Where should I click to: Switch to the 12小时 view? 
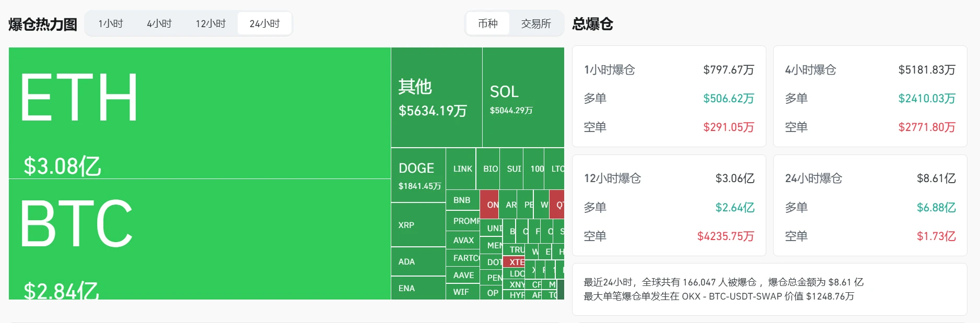point(211,23)
